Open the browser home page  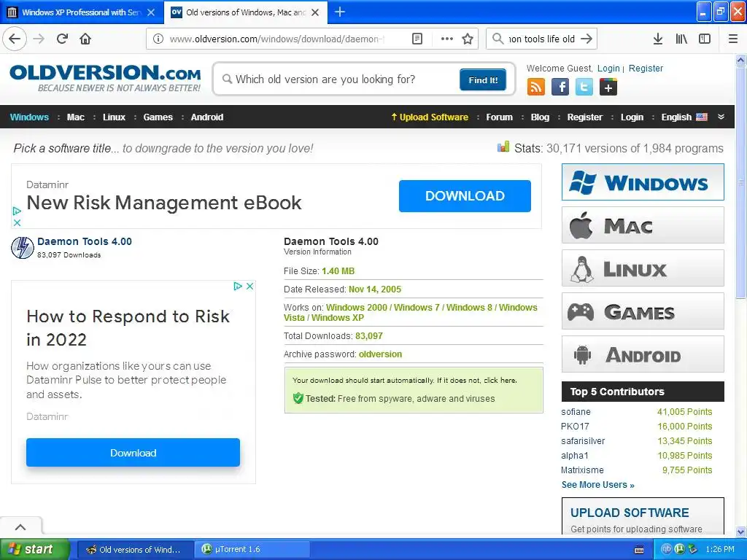coord(85,39)
